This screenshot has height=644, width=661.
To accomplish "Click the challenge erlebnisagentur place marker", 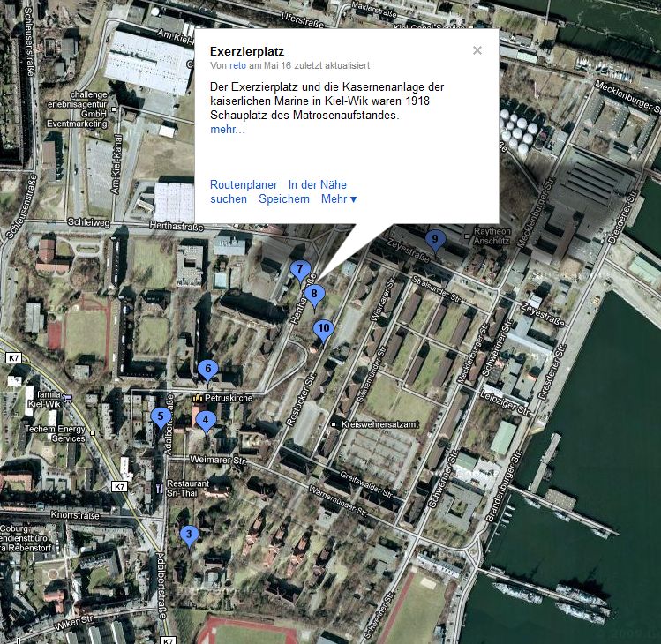I will 114,109.
